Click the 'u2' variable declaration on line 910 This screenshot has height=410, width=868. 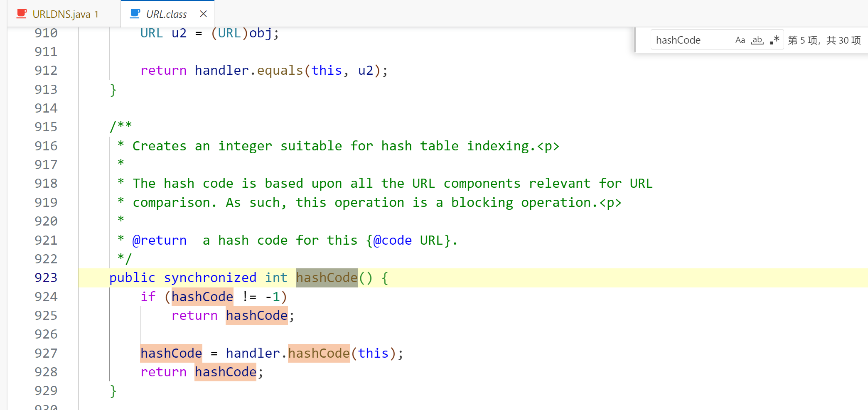(x=179, y=33)
